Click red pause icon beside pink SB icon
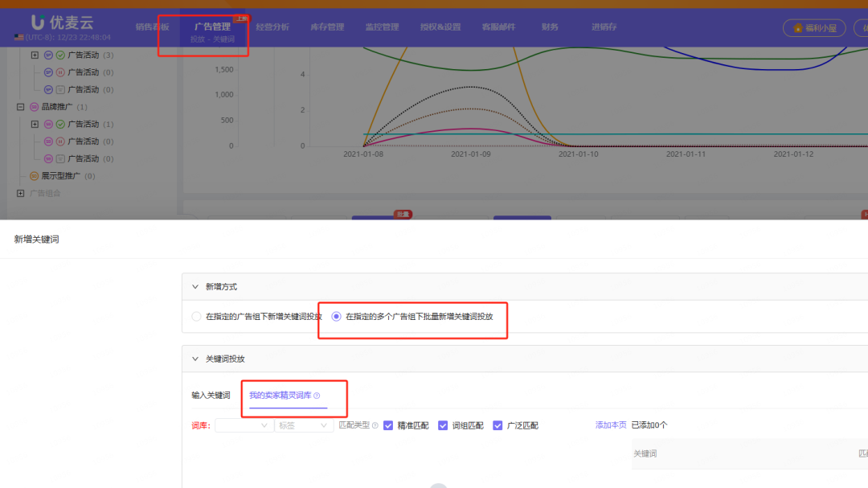The image size is (868, 488). tap(60, 141)
